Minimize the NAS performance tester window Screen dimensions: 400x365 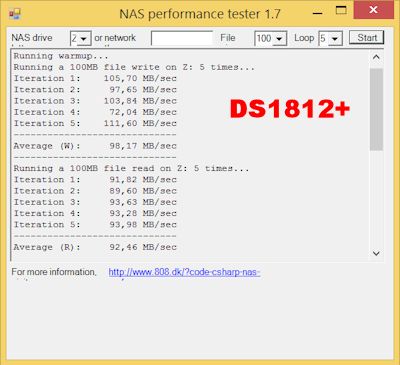(318, 13)
